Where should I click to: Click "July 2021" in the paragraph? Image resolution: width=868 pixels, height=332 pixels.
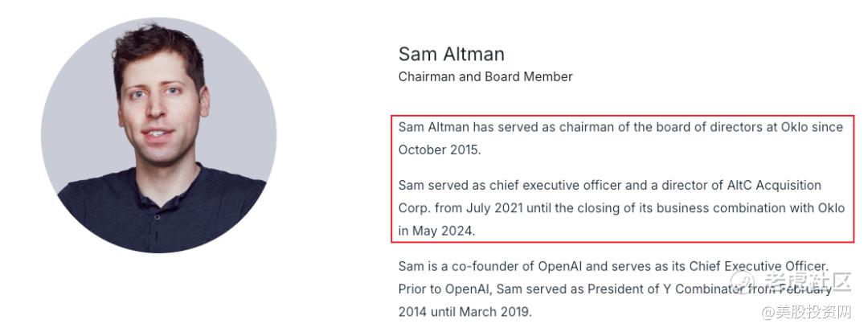[x=494, y=208]
